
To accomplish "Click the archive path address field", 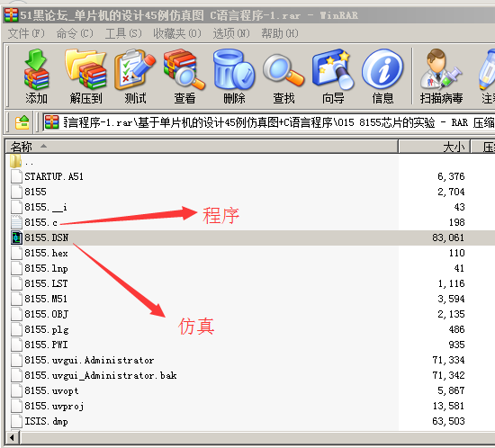I will (x=268, y=122).
